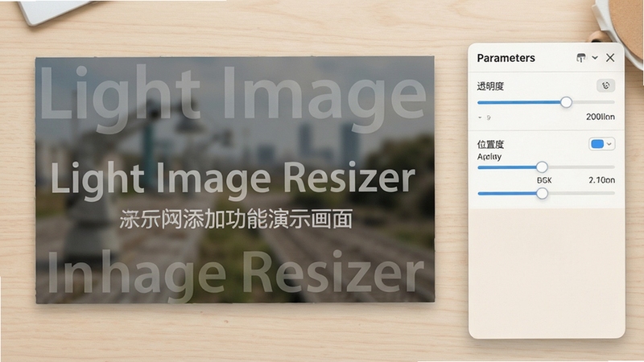
Task: Click the 2.10on value text
Action: click(x=601, y=180)
